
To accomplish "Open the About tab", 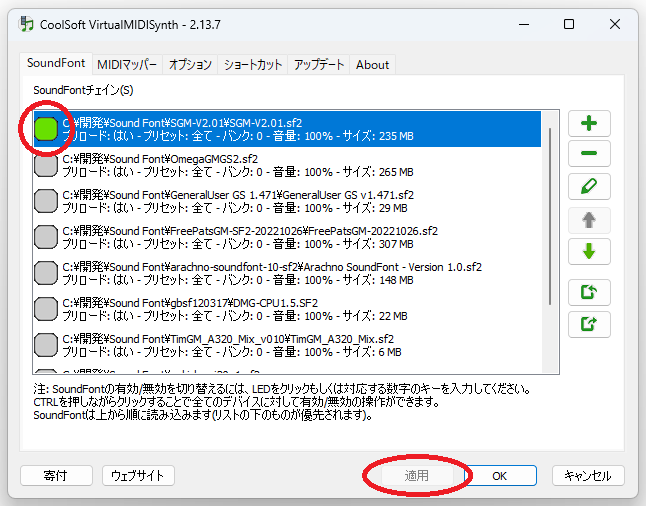I will point(372,65).
